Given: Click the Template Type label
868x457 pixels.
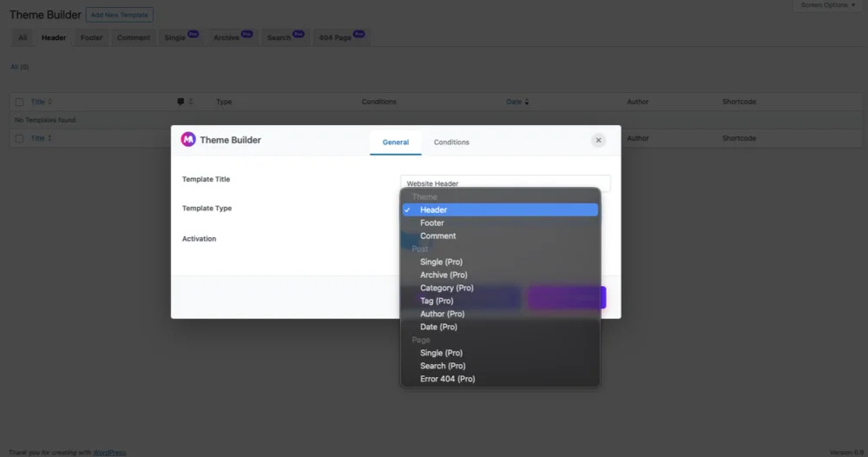Looking at the screenshot, I should (207, 209).
